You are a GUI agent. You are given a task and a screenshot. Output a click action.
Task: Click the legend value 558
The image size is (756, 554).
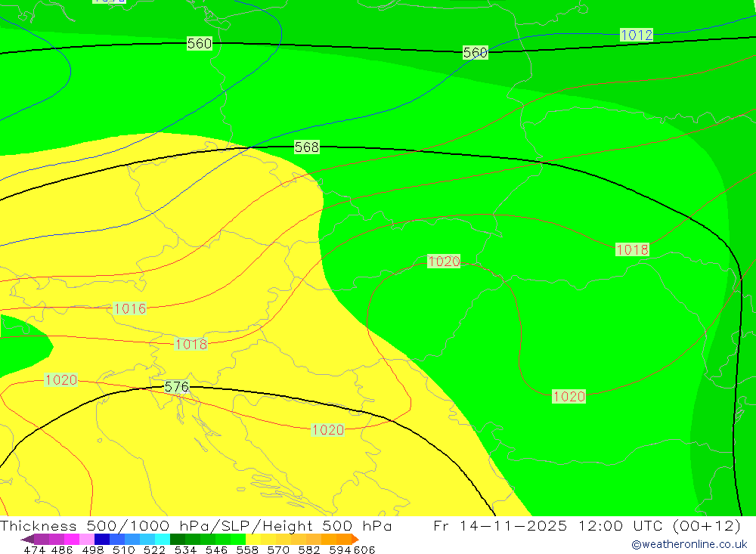point(247,550)
